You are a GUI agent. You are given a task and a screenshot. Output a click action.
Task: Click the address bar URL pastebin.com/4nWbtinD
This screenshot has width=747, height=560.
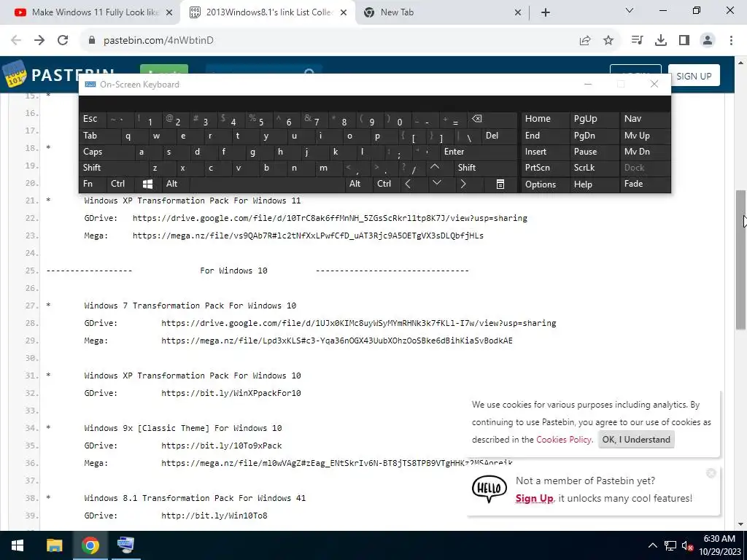pyautogui.click(x=158, y=41)
